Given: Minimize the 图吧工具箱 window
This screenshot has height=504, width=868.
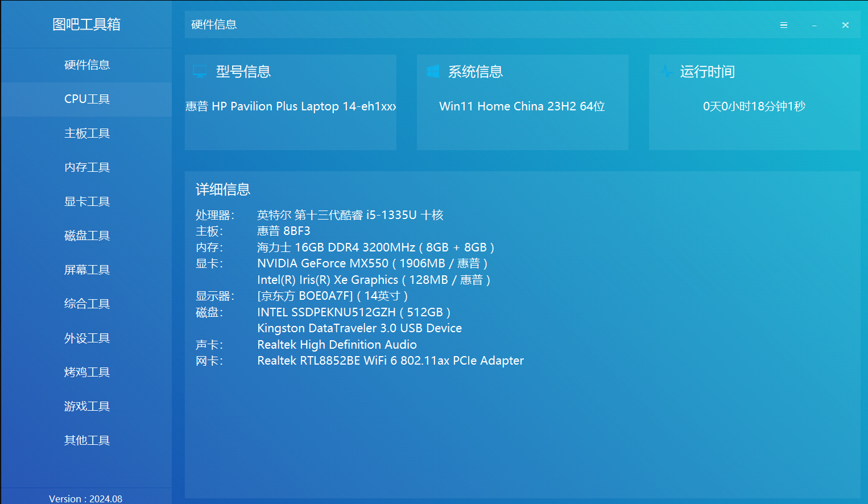Looking at the screenshot, I should (815, 25).
